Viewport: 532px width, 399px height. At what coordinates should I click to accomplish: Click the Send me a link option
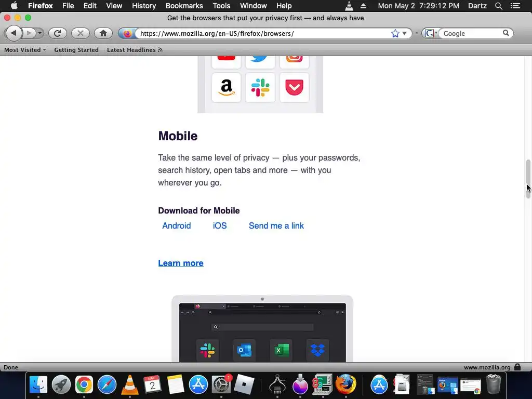tap(276, 225)
